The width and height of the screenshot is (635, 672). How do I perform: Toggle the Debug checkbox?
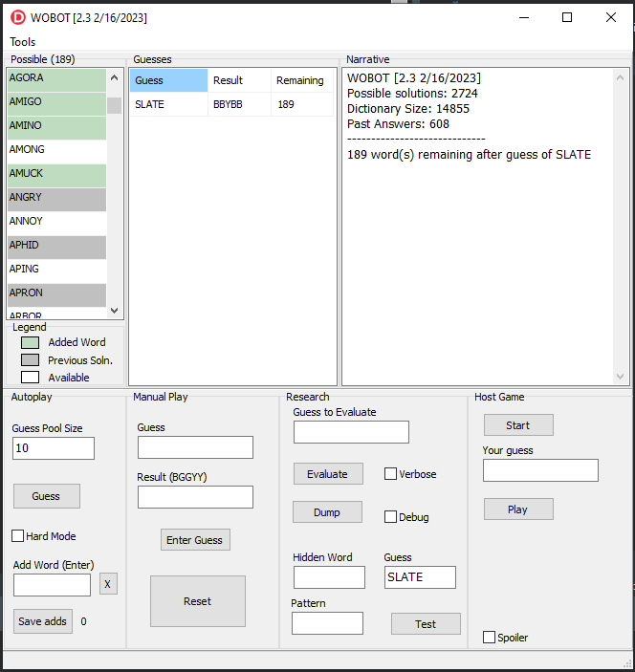click(x=390, y=517)
